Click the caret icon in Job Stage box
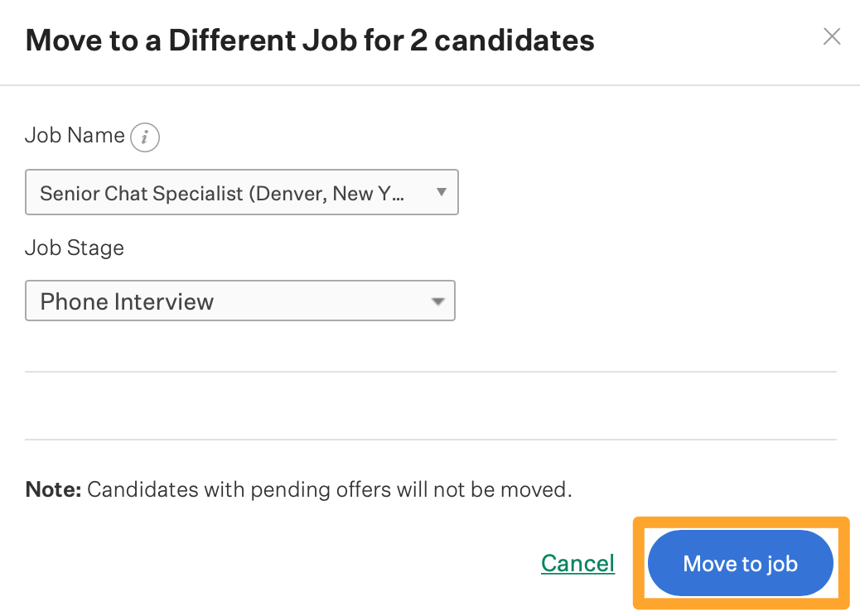 tap(437, 301)
